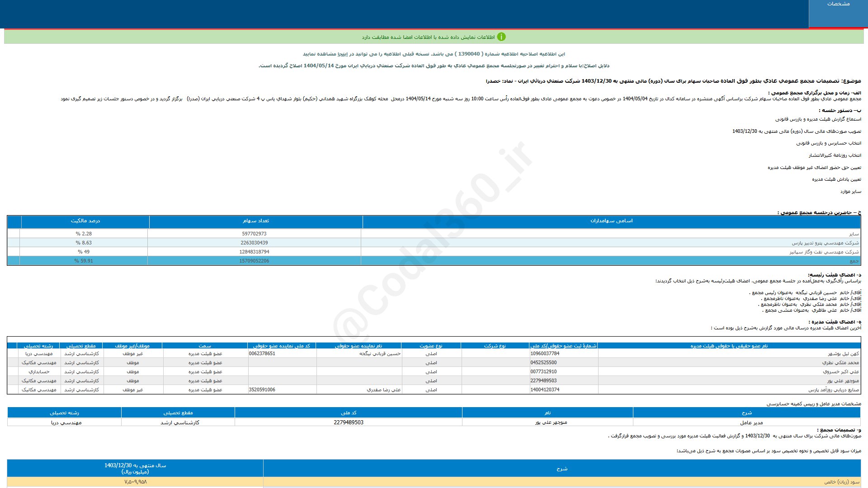Select net profit value ۷,۵۰۹,۹۵۸
Image resolution: width=868 pixels, height=488 pixels.
tap(136, 482)
